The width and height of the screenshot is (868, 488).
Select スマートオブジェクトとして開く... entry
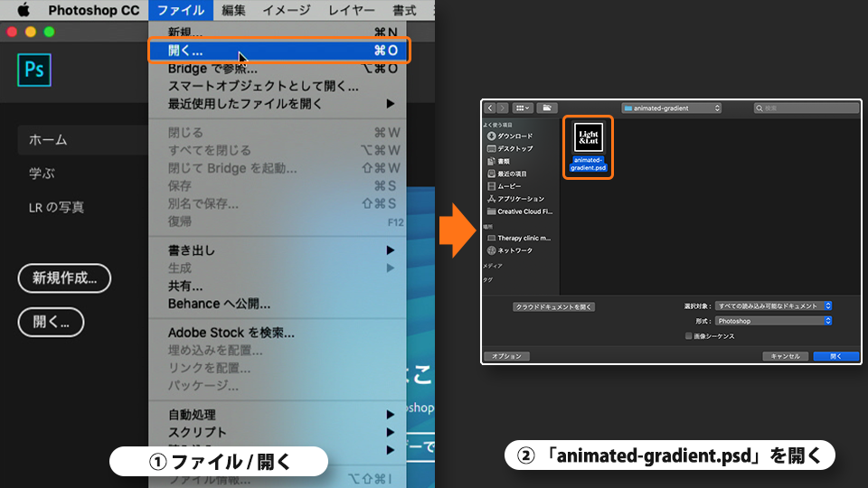pyautogui.click(x=278, y=87)
